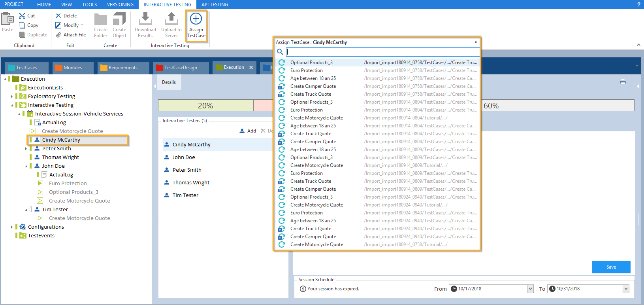Click the Create Folder icon
Screen dimensions: 644x305
point(101,19)
